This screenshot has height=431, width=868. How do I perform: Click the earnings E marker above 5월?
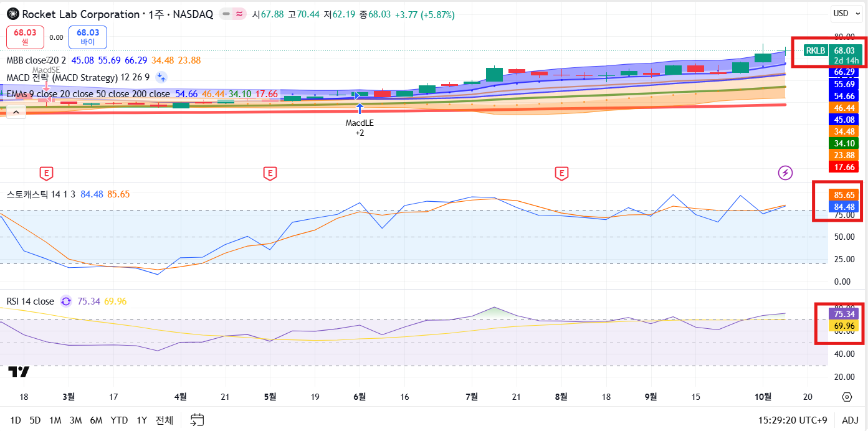[269, 173]
